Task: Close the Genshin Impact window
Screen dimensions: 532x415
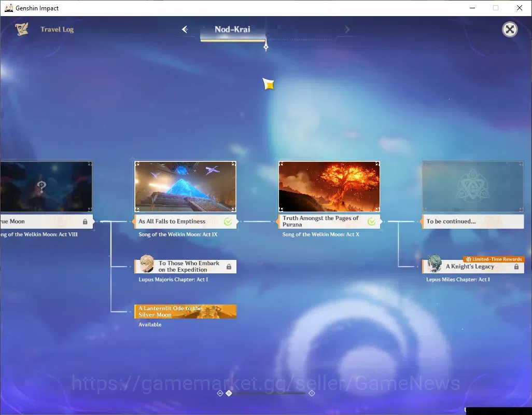Action: (x=520, y=8)
